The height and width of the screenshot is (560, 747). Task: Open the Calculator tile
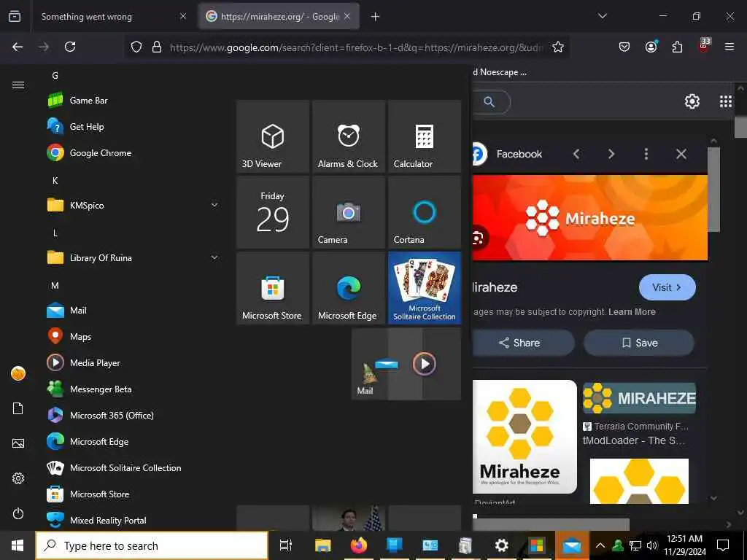tap(425, 136)
